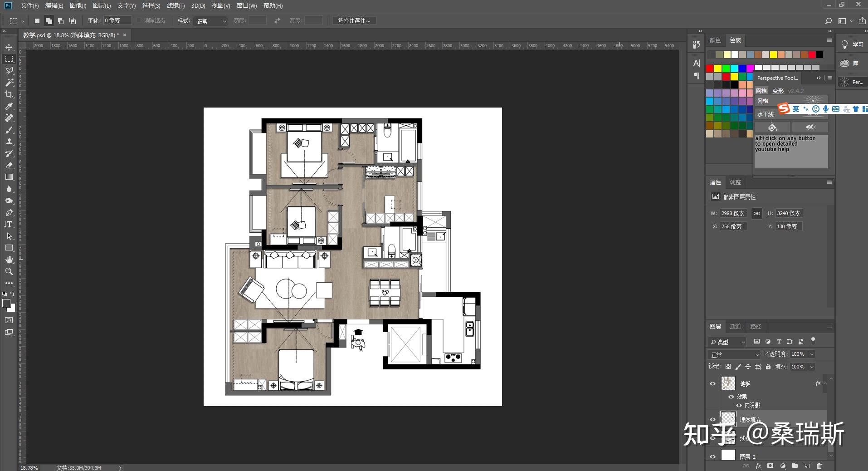Screen dimensions: 868x471
Task: Pick the pure green swatch
Action: coord(726,69)
